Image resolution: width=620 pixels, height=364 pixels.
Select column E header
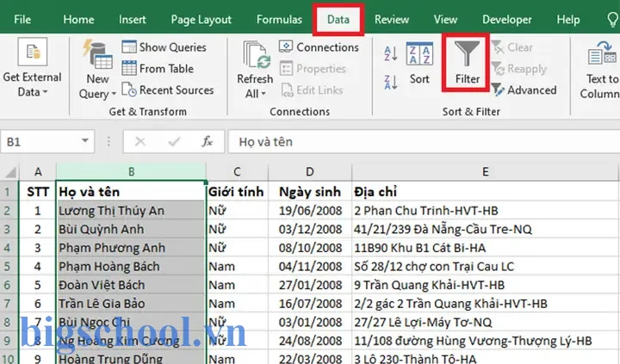click(485, 171)
